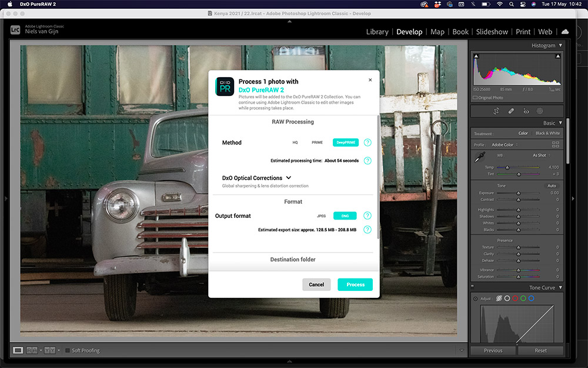The width and height of the screenshot is (588, 368).
Task: Open macOS Control Center
Action: [523, 4]
